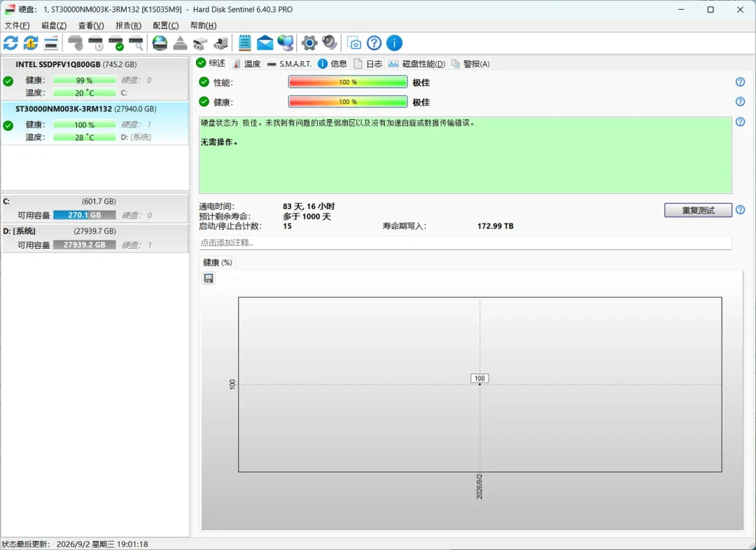
Task: Click the blue refresh arrows toolbar icon
Action: click(x=10, y=43)
